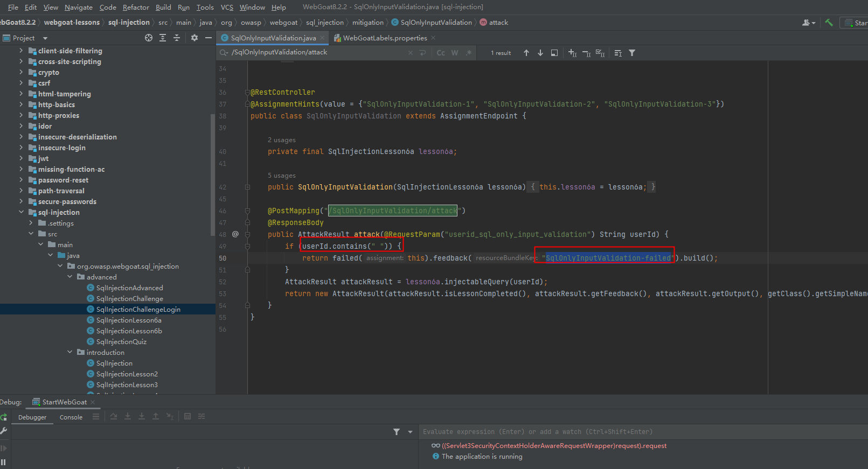Click the gutter mapping icon on line 48
This screenshot has height=469, width=868.
235,234
